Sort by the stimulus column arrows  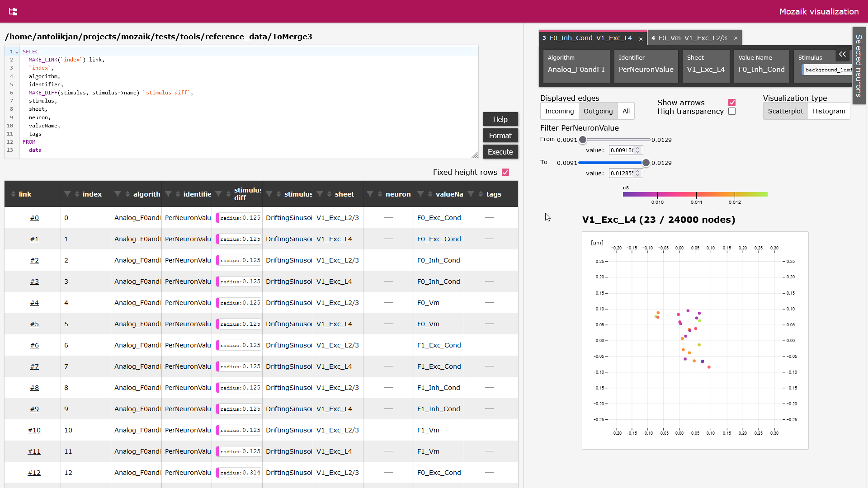[x=279, y=194]
